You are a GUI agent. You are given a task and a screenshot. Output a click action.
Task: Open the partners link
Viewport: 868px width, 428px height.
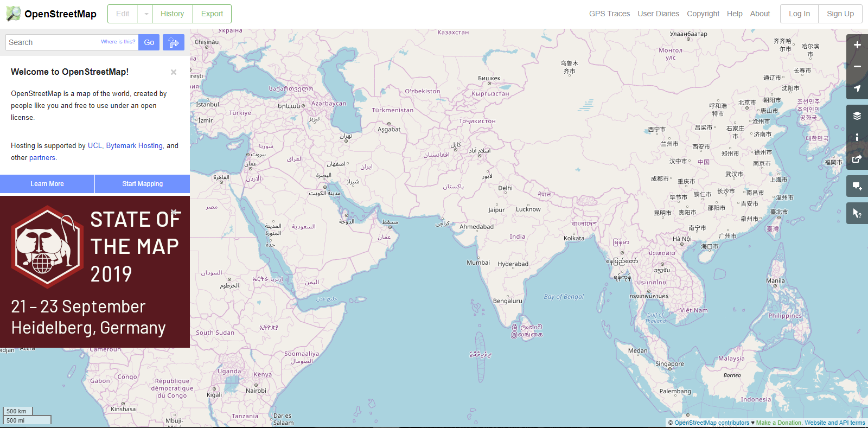pos(42,157)
